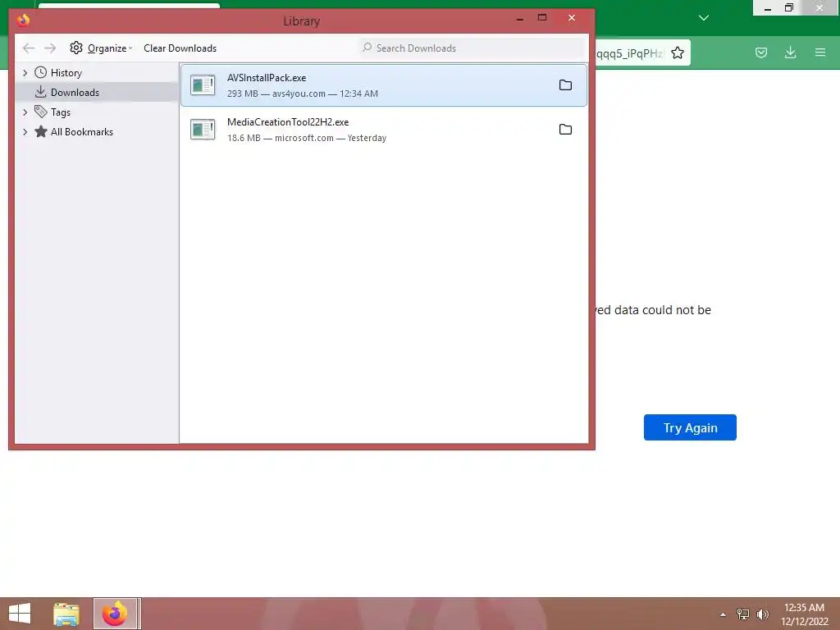This screenshot has width=840, height=630.
Task: Show MediaCreationTool22H2.exe in its folder
Action: (x=565, y=130)
